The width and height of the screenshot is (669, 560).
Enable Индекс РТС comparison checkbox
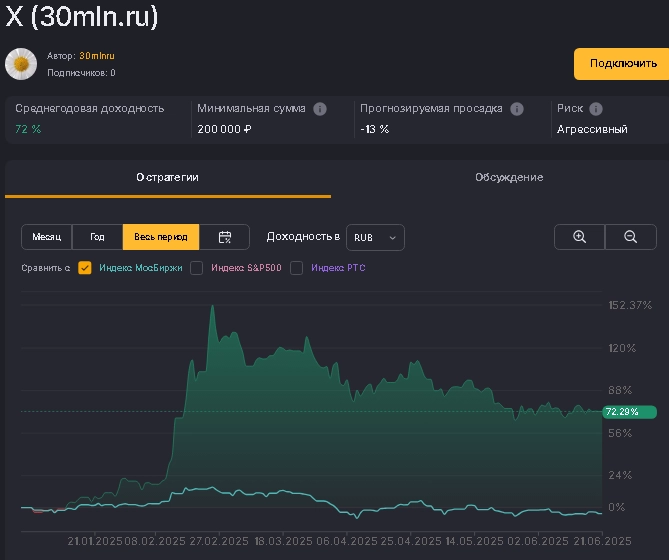(297, 268)
